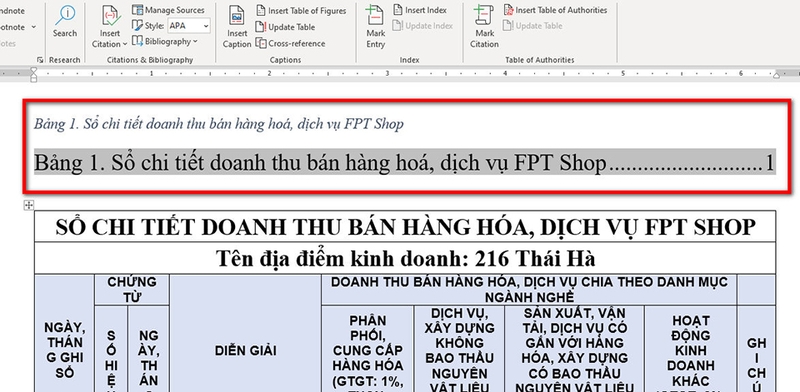The height and width of the screenshot is (392, 800).
Task: Click the GHI CHÚ header cell
Action: tap(757, 350)
